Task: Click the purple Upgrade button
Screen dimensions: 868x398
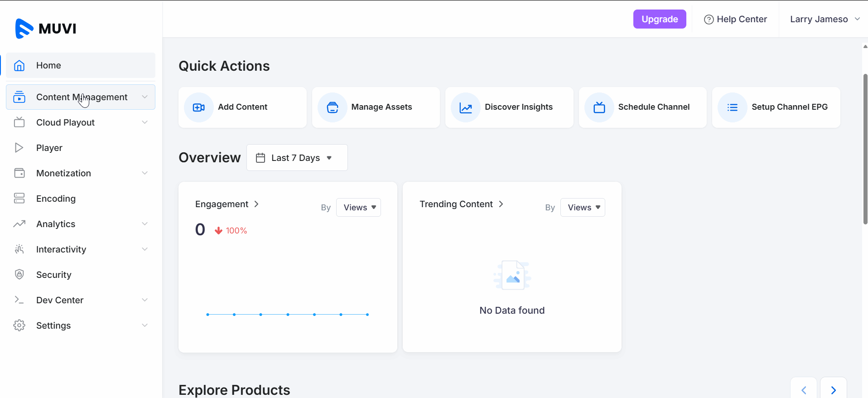Action: tap(659, 19)
